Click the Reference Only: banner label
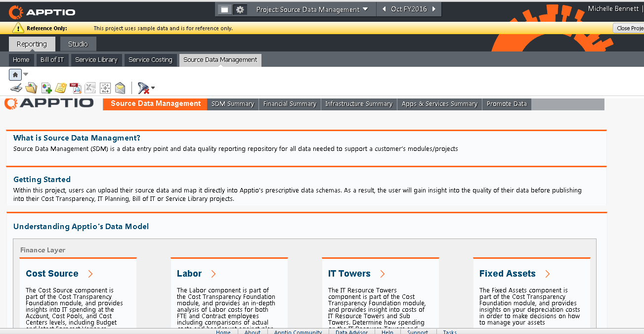The width and height of the screenshot is (644, 334). click(47, 28)
